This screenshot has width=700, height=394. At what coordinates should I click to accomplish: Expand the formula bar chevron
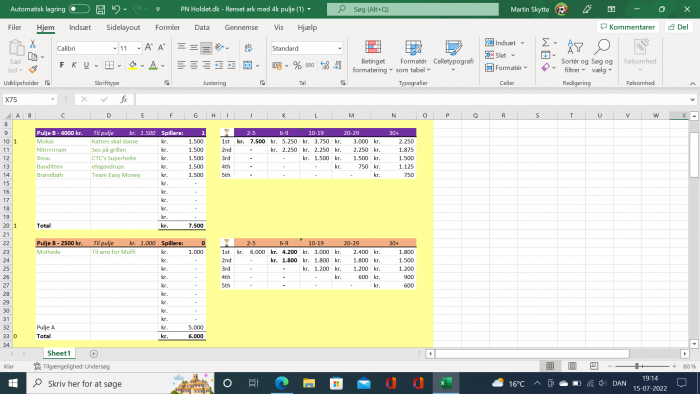(x=692, y=99)
